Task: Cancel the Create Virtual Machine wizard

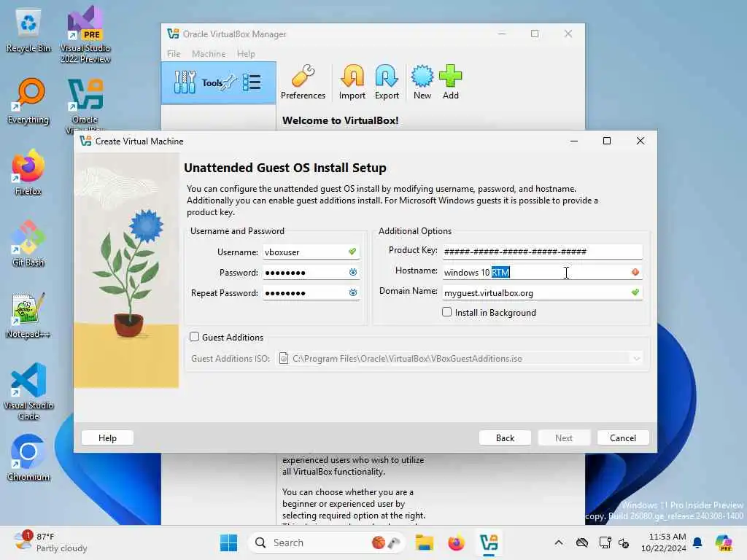Action: click(623, 437)
